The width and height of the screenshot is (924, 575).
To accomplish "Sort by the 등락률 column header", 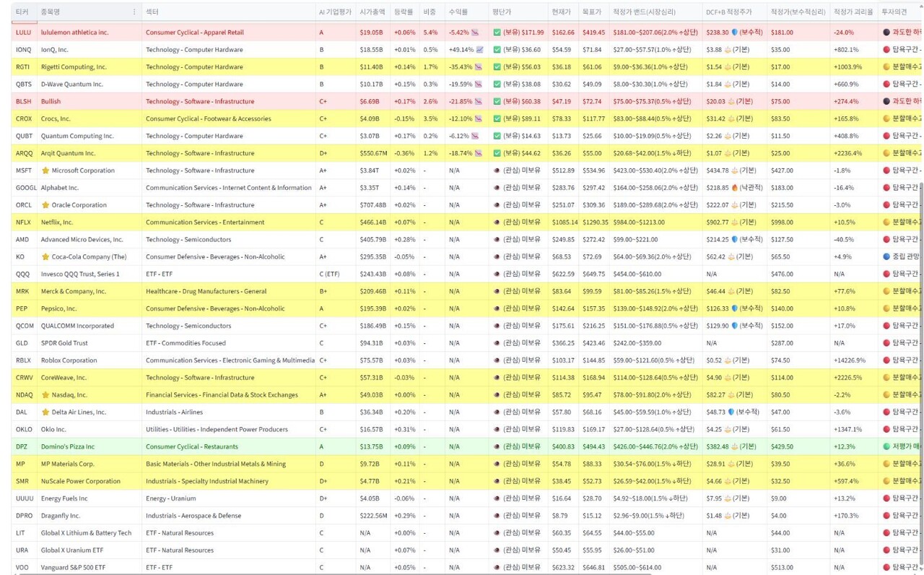I will (x=403, y=12).
